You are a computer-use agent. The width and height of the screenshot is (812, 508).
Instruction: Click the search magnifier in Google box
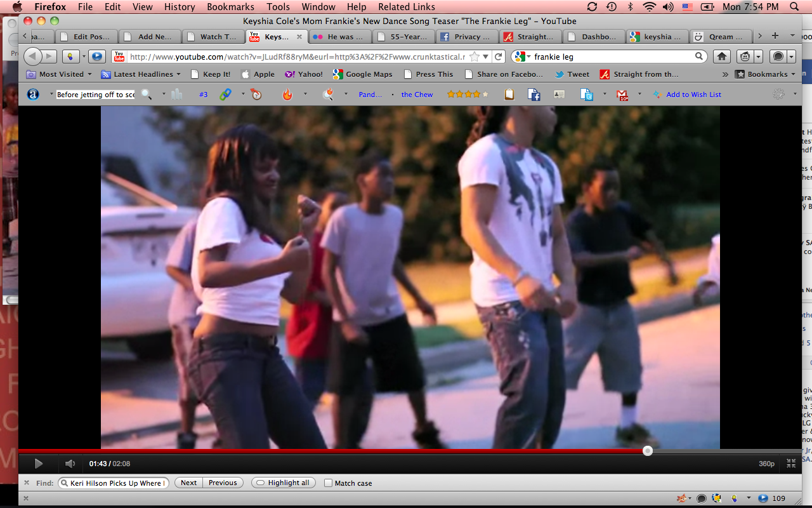pos(699,57)
